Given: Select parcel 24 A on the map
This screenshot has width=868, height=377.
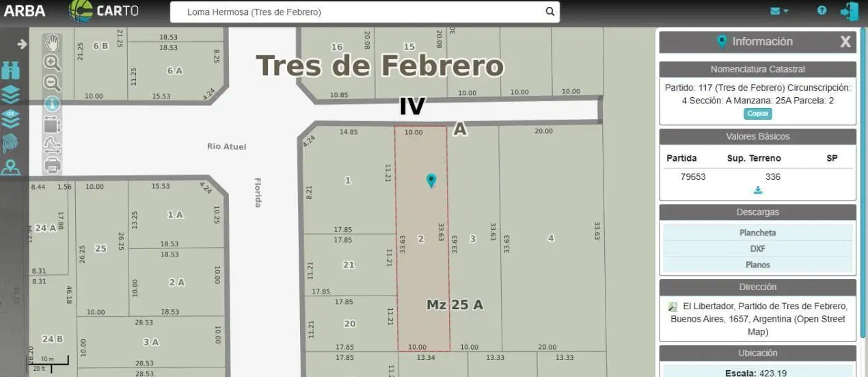Looking at the screenshot, I should coord(45,229).
